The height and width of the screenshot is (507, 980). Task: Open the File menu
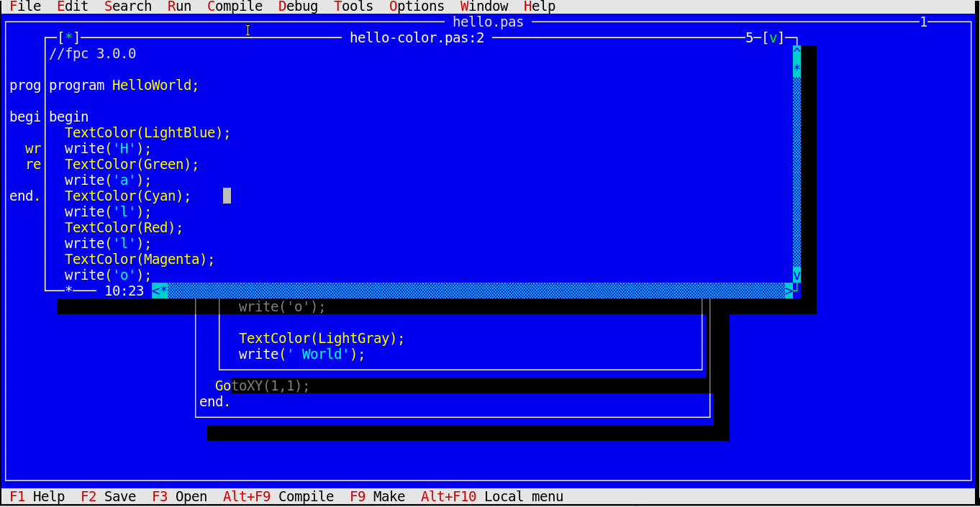point(25,6)
